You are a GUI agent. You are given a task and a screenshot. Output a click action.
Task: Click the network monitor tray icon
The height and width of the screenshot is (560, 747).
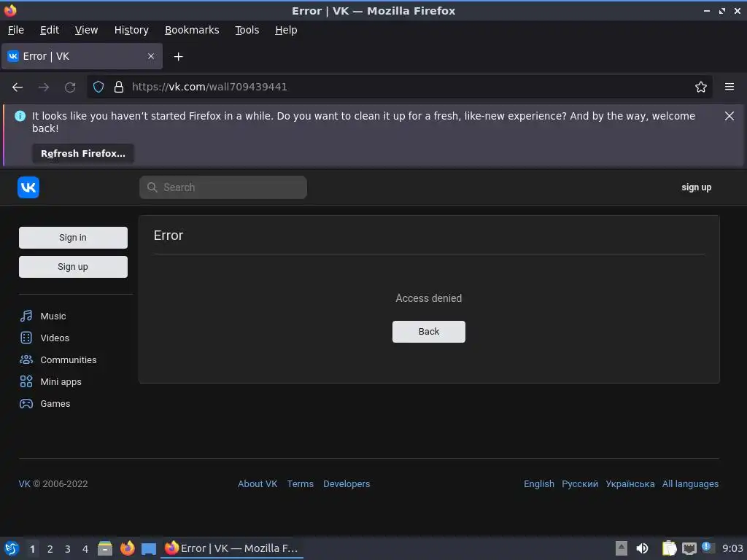pyautogui.click(x=689, y=548)
